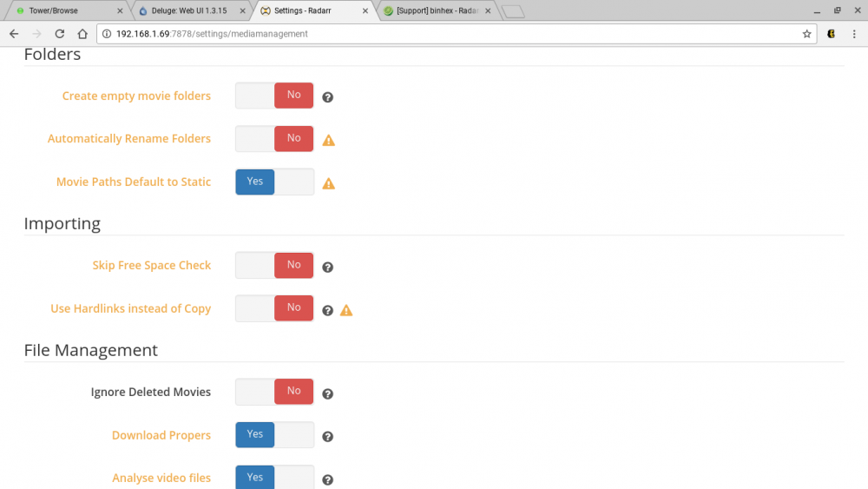Click help icon for Use Hardlinks instead of Copy

coord(328,311)
